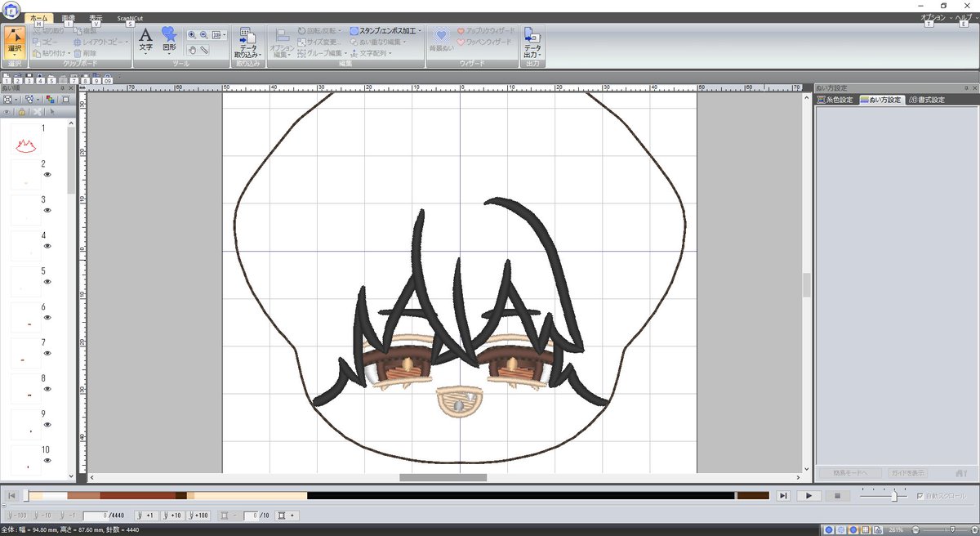
Task: Open the 画像 ribbon tab
Action: (x=69, y=17)
